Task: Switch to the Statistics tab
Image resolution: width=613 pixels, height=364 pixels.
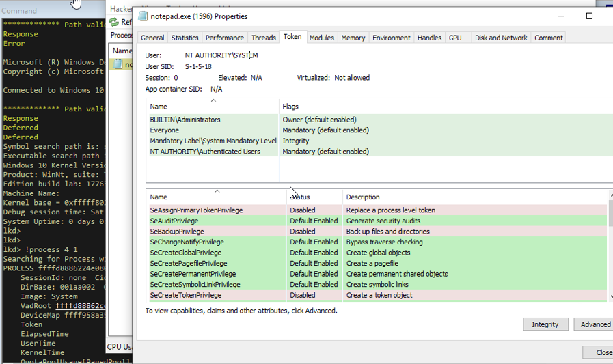Action: click(185, 38)
